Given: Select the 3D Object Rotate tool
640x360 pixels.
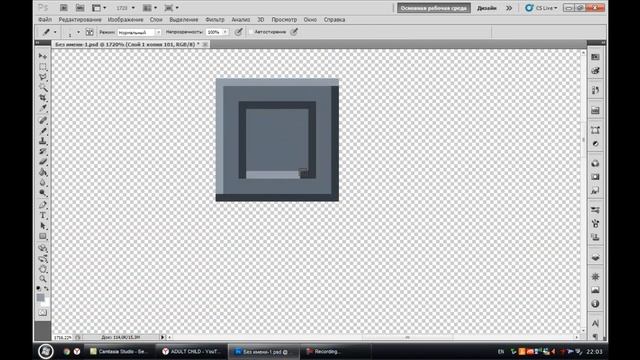Looking at the screenshot, I should coord(42,248).
